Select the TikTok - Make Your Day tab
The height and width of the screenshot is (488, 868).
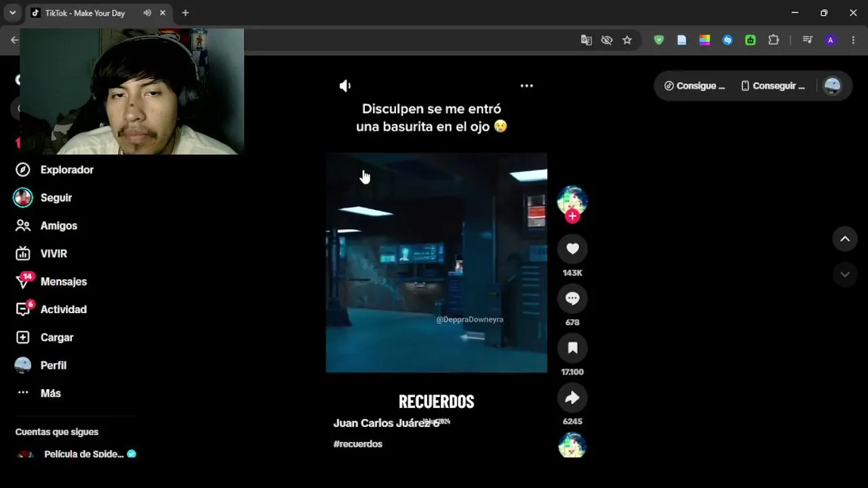tap(98, 13)
